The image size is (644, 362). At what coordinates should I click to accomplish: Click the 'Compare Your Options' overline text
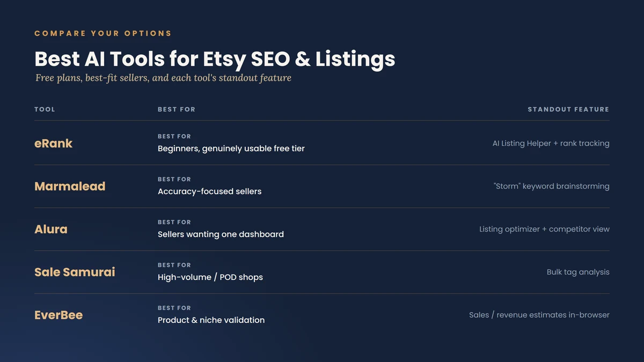(103, 33)
